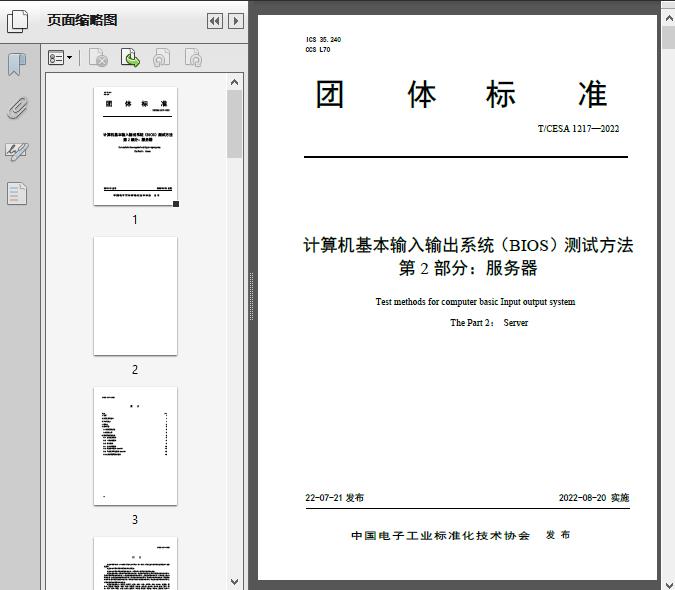Click the thumbnail panel scrollbar handle
This screenshot has height=590, width=675.
tap(235, 124)
